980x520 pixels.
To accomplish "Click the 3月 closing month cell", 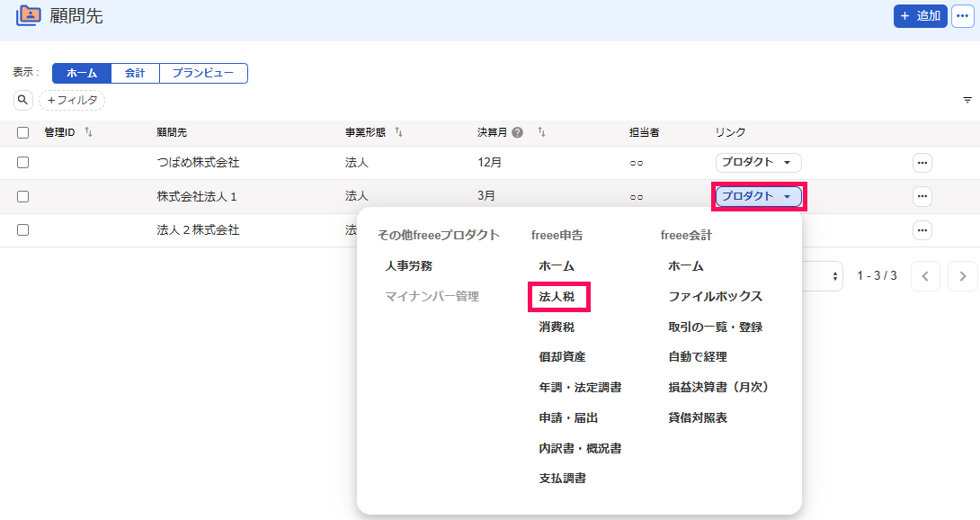I will coord(486,196).
